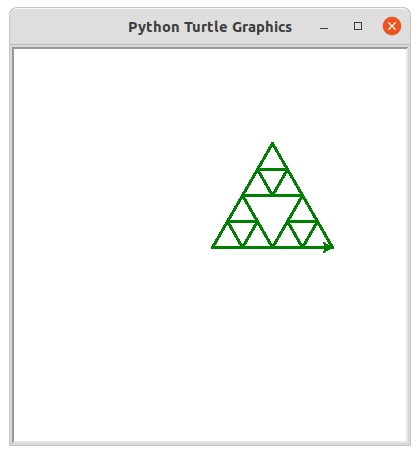Click the top apex of the Sierpinski triangle
This screenshot has width=420, height=455.
[273, 143]
